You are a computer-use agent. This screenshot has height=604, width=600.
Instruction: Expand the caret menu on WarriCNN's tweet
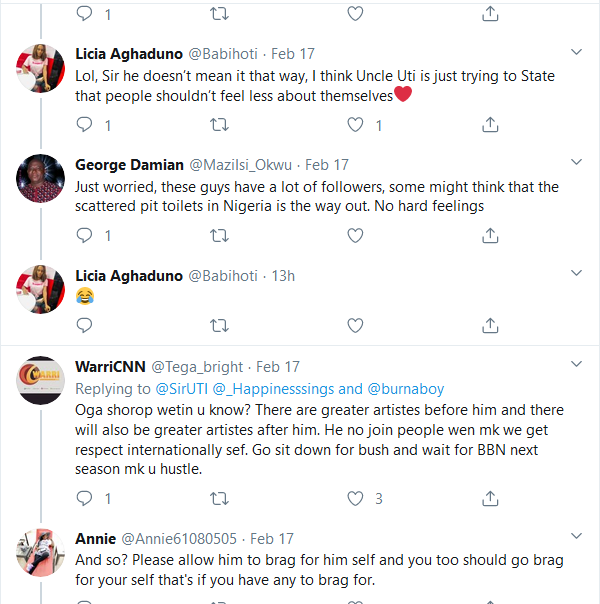coord(576,365)
